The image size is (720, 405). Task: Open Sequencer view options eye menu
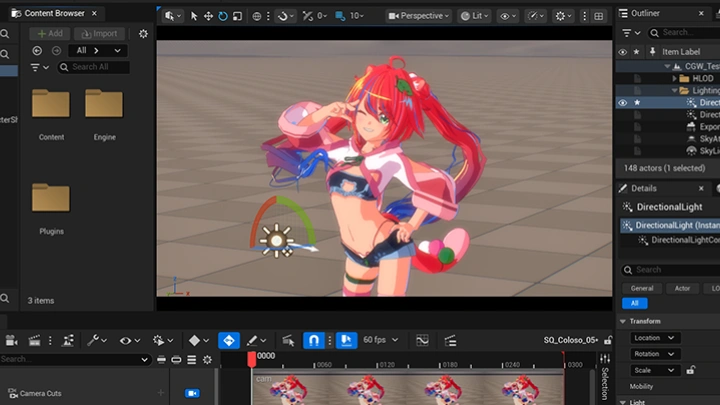tap(129, 341)
